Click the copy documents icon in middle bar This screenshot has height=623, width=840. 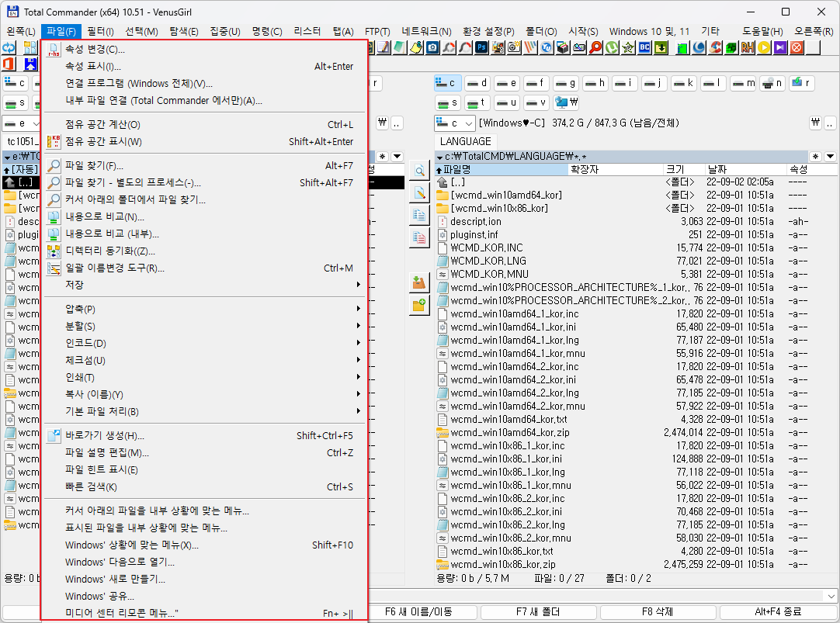pyautogui.click(x=419, y=215)
